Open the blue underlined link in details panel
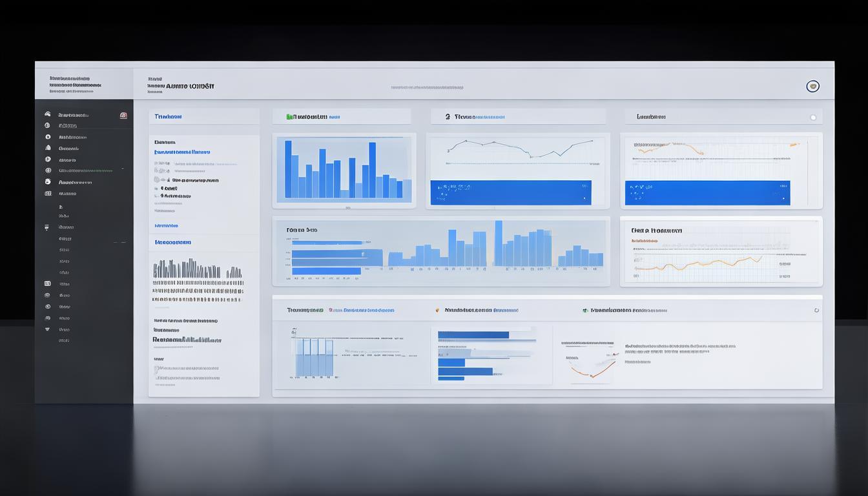The height and width of the screenshot is (496, 868). coord(182,152)
